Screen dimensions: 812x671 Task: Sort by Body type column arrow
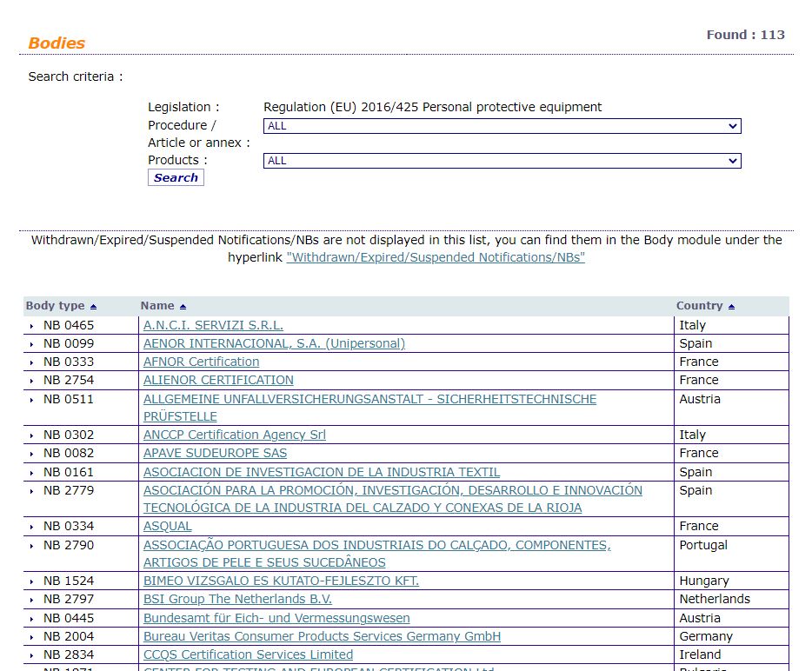tap(93, 307)
